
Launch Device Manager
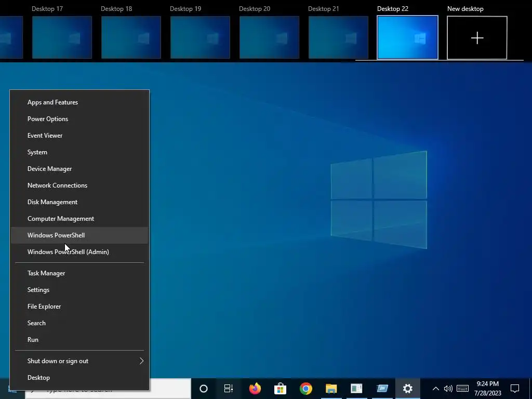tap(79, 169)
